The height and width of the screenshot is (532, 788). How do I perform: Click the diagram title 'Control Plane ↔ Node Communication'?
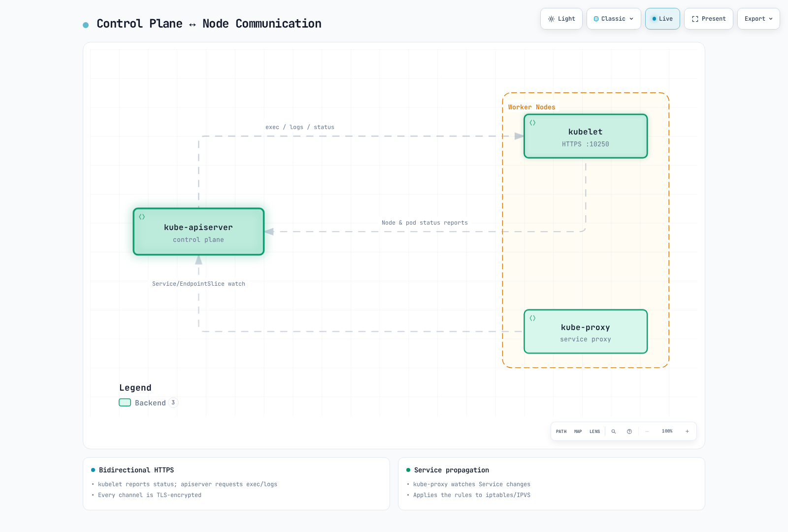209,24
